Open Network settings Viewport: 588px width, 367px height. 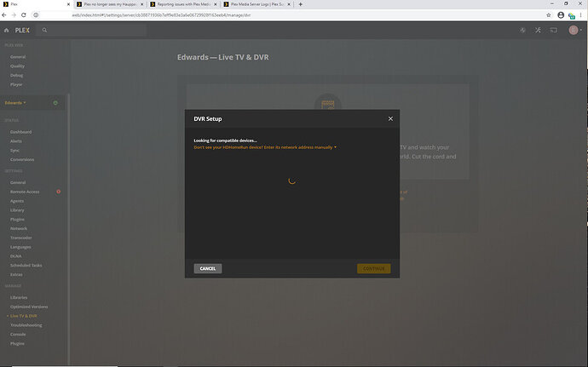point(19,229)
